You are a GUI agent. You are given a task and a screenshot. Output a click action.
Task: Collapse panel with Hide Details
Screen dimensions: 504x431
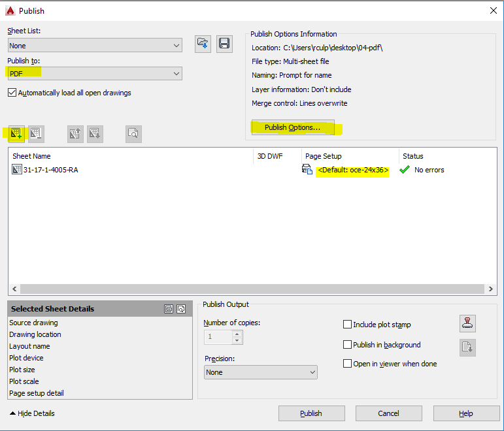pos(32,413)
